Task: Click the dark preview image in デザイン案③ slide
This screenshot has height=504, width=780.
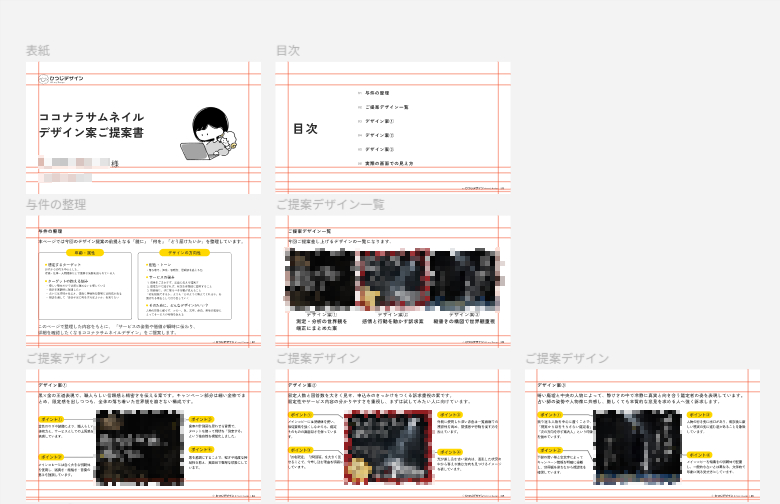Action: pos(637,447)
